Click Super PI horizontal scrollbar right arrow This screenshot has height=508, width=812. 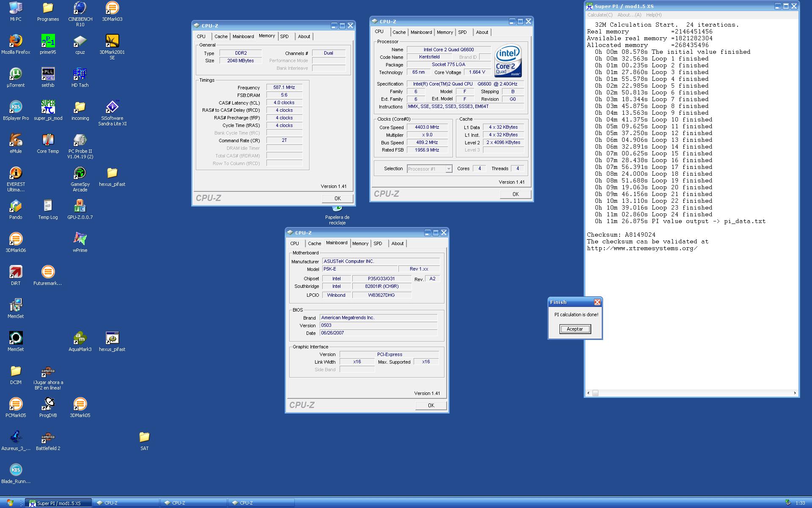point(795,393)
